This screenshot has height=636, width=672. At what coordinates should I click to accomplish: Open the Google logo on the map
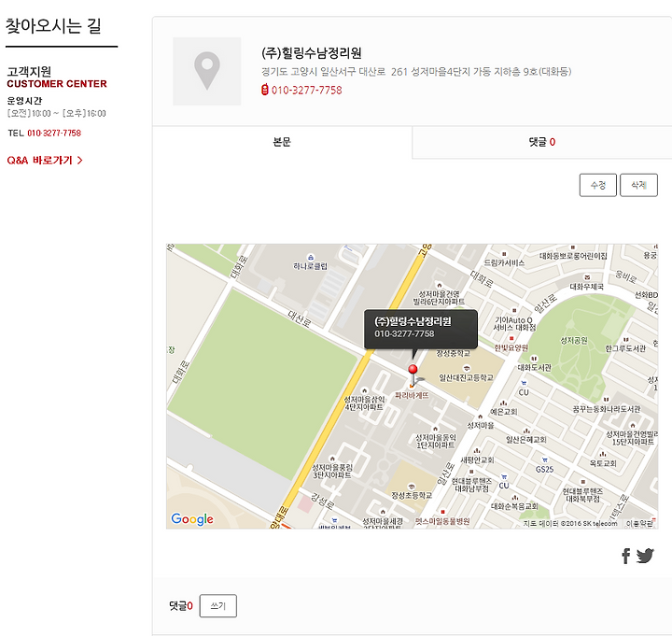(192, 519)
